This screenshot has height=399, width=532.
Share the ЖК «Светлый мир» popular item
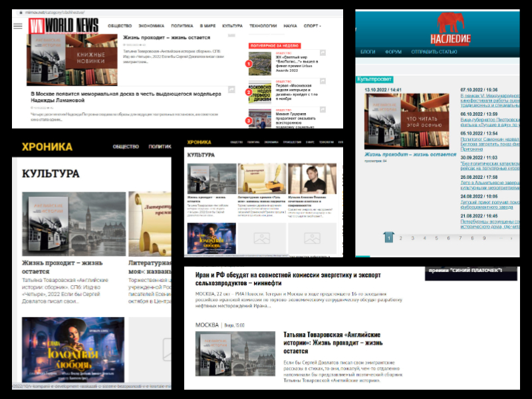[x=323, y=53]
